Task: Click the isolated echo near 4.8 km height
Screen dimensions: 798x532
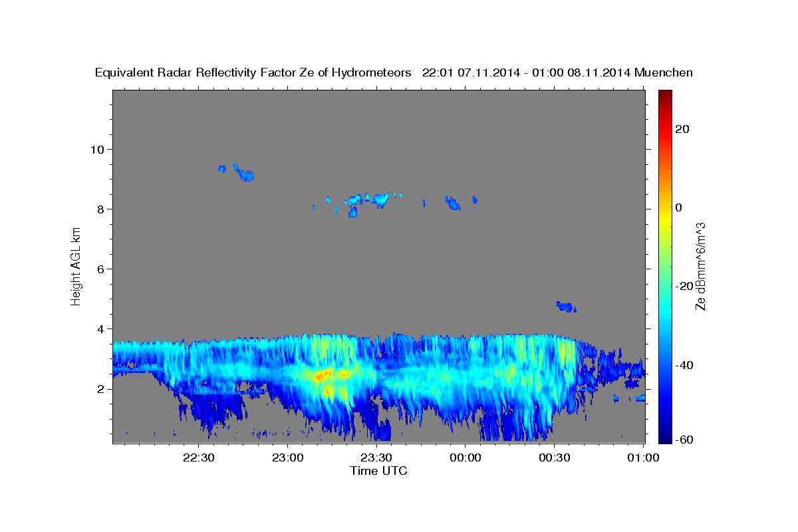Action: (566, 307)
